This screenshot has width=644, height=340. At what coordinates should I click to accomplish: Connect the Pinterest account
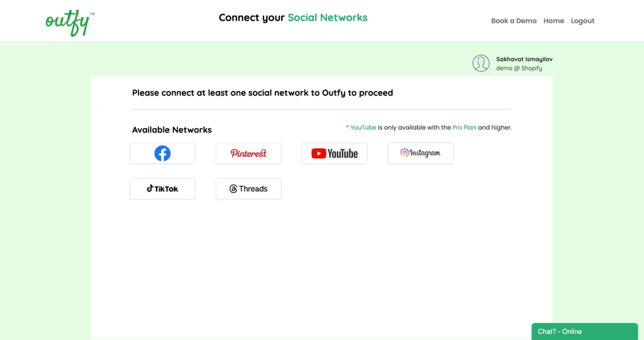click(248, 153)
